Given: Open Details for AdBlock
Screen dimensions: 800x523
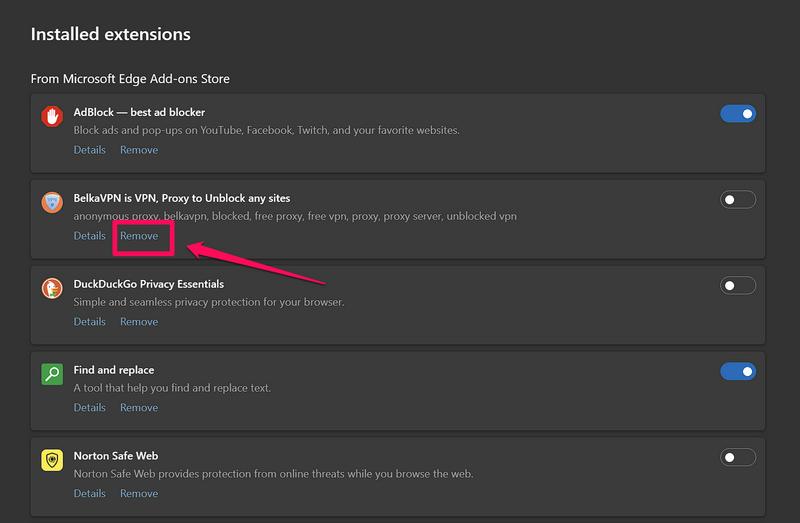Looking at the screenshot, I should [89, 150].
